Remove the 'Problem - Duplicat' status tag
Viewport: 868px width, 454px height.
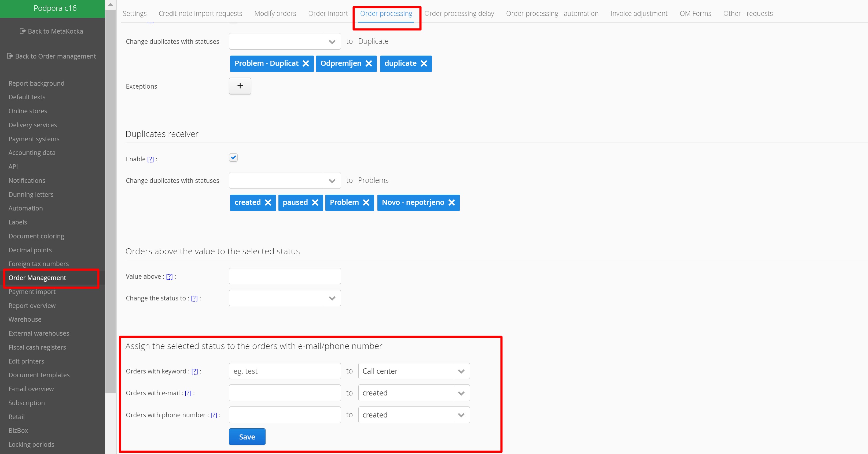tap(306, 63)
